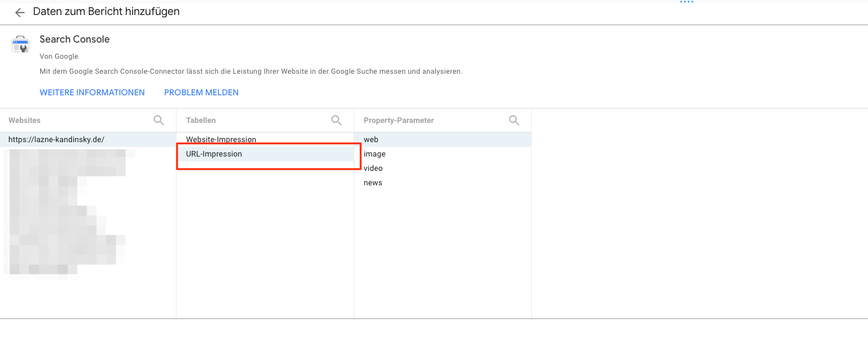This screenshot has height=343, width=868.
Task: Open the search in Websites column
Action: pos(158,120)
